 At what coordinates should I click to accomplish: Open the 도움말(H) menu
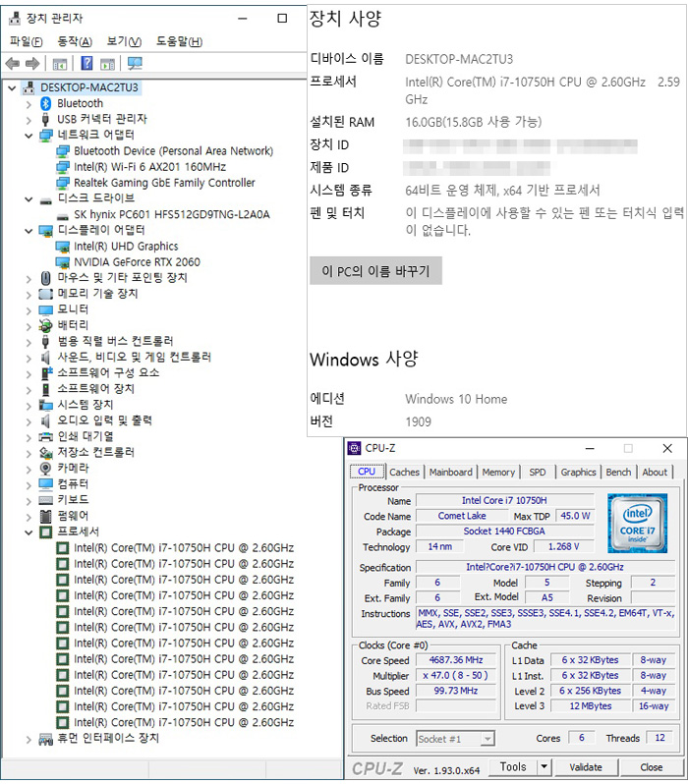pyautogui.click(x=179, y=41)
